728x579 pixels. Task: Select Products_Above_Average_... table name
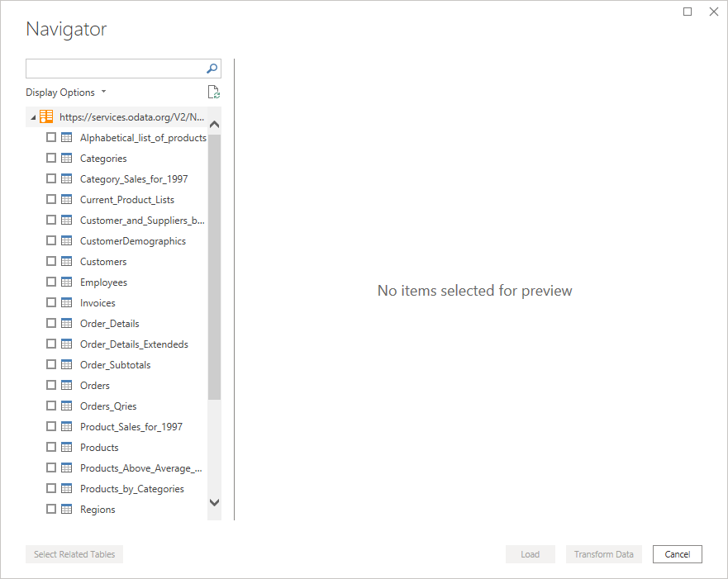pyautogui.click(x=141, y=468)
